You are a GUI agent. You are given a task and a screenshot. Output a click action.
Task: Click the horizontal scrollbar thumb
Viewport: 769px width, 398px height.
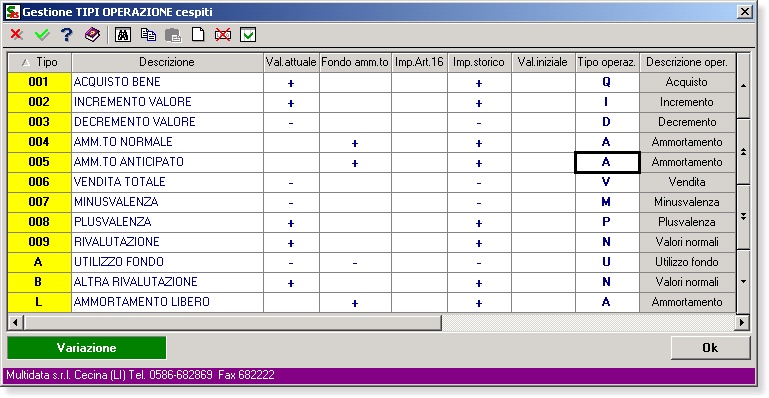click(x=232, y=323)
